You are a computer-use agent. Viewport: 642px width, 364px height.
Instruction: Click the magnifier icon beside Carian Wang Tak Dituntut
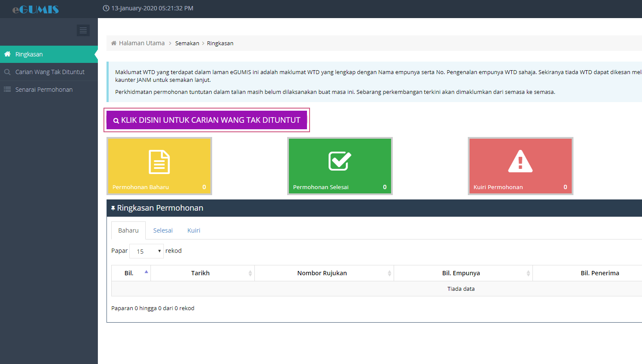pos(7,72)
